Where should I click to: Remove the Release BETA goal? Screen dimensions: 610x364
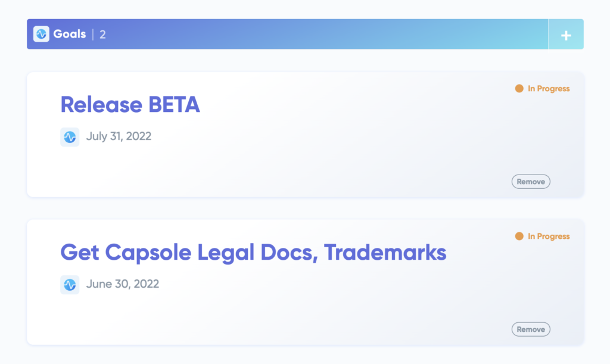[x=531, y=182]
